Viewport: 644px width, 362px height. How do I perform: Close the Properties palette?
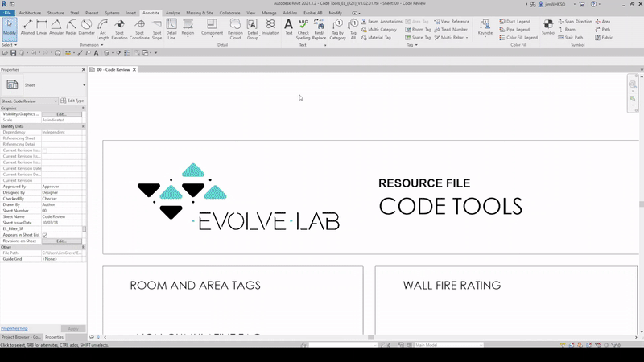(84, 70)
